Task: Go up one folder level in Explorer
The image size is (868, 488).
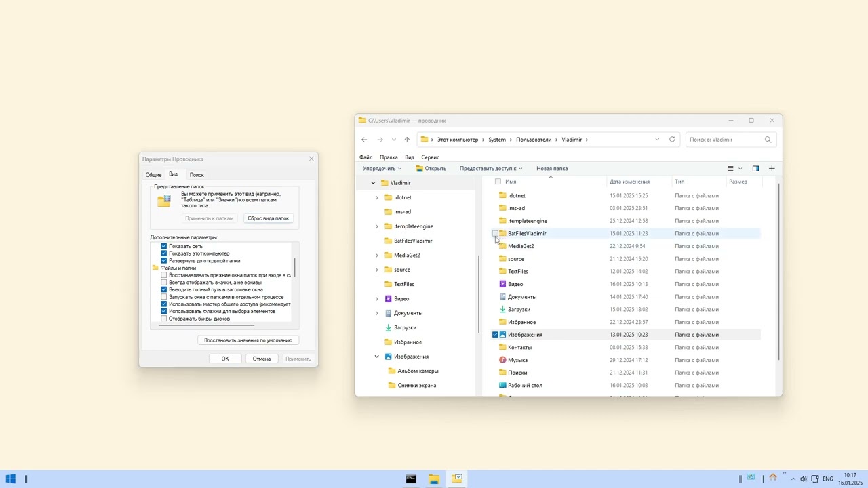Action: pos(407,140)
